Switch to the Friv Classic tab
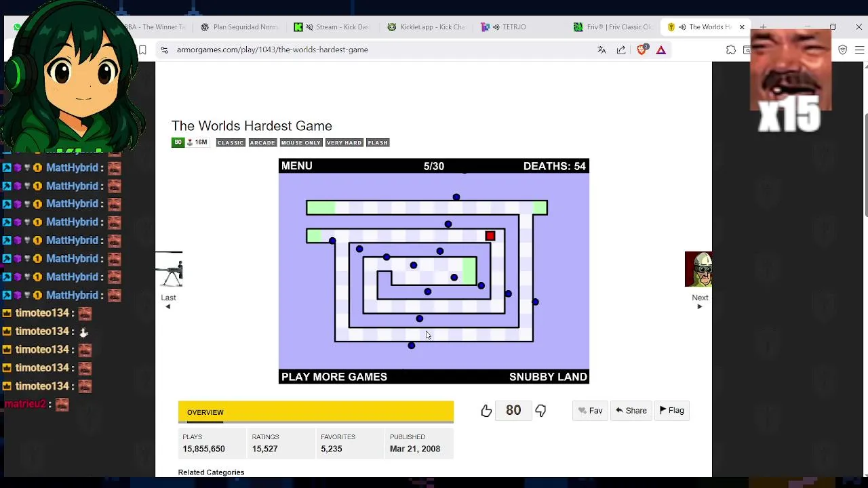Screen dimensions: 868x488 (x=614, y=27)
